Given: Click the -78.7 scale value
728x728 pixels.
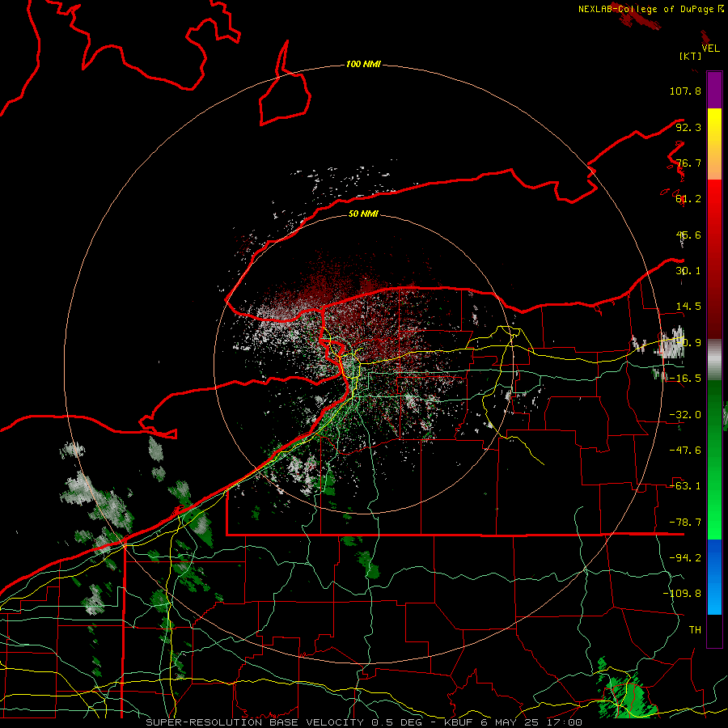Looking at the screenshot, I should point(685,523).
